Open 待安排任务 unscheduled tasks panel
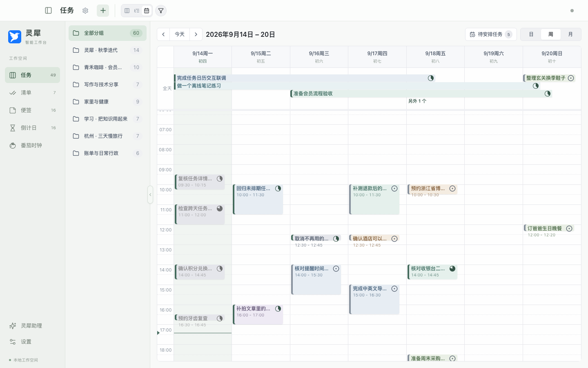The height and width of the screenshot is (368, 588). pyautogui.click(x=491, y=34)
